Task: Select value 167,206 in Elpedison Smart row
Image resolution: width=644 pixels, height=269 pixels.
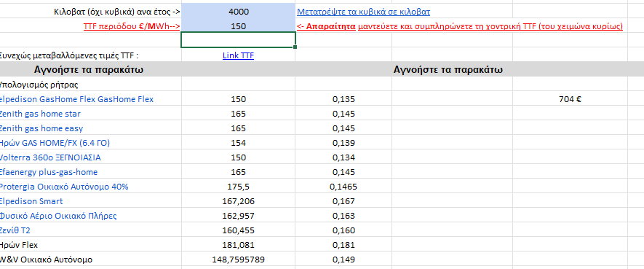Action: (x=238, y=201)
